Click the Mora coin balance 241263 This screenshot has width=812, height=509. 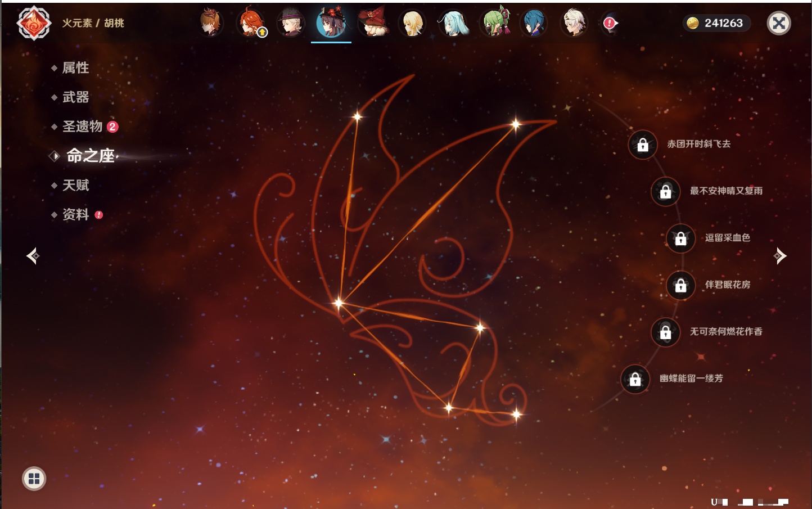(716, 23)
